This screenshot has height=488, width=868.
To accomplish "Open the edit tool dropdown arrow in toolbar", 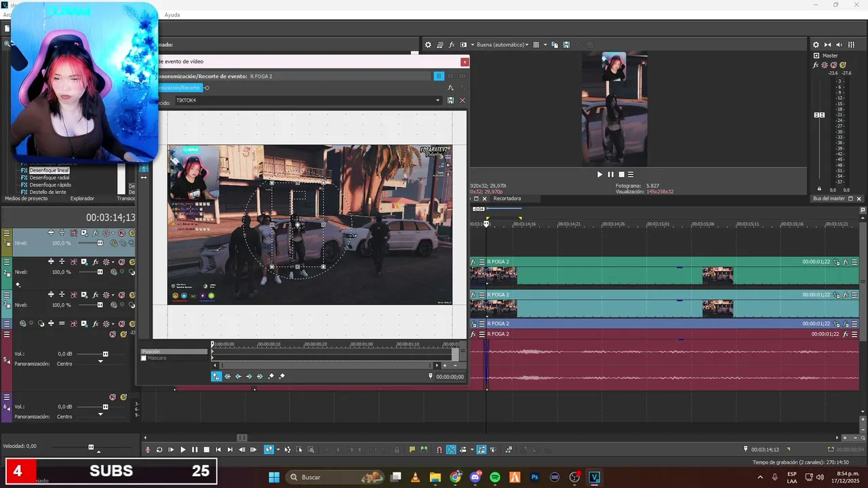I will pos(278,449).
